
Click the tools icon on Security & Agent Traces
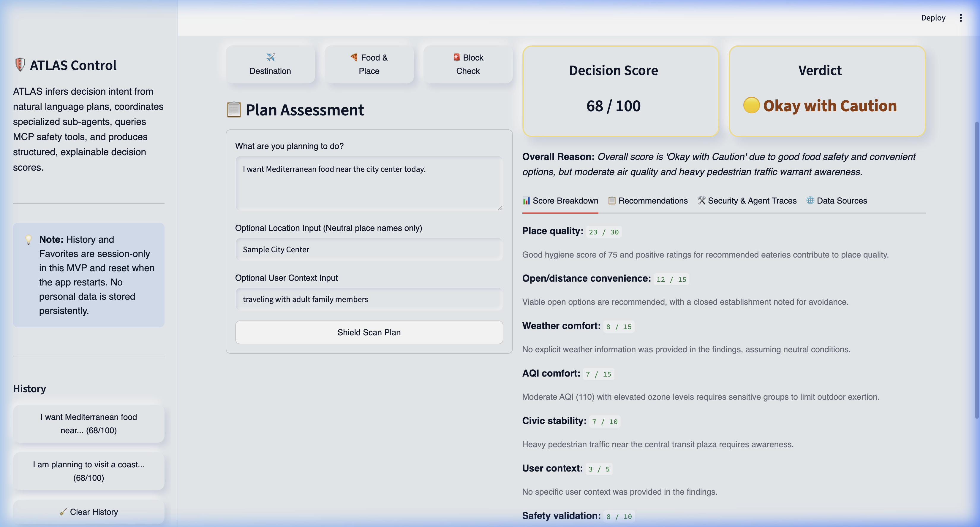[701, 200]
